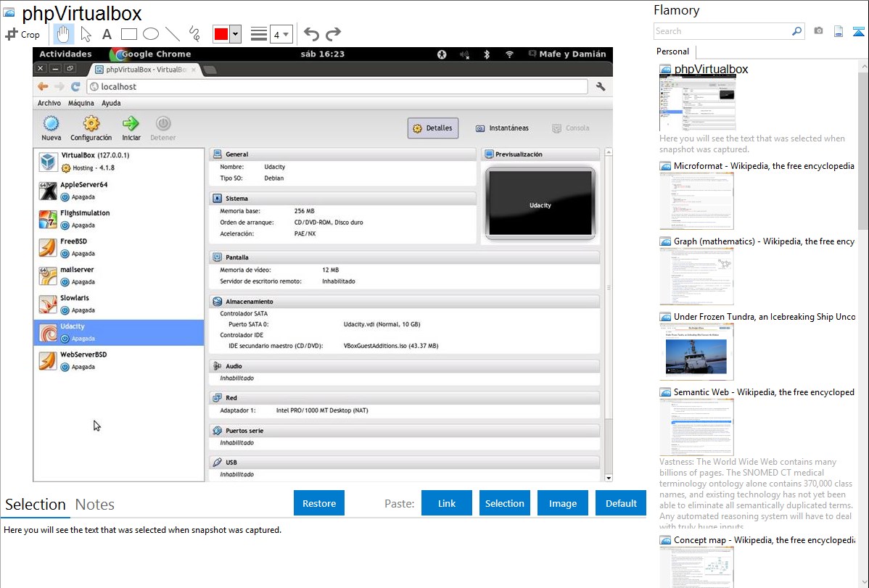Viewport: 869px width, 588px height.
Task: Activate the hand pan tool
Action: point(62,34)
